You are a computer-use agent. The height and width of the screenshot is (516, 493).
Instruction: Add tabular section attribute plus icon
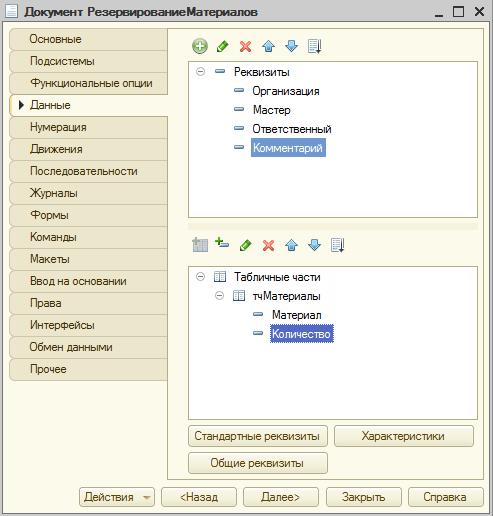[222, 243]
